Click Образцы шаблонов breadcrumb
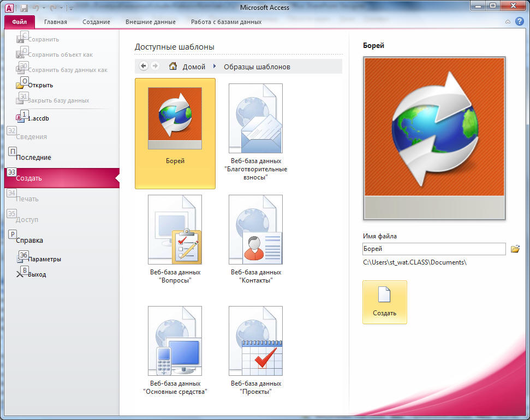Screen dimensions: 530x420 [257, 67]
